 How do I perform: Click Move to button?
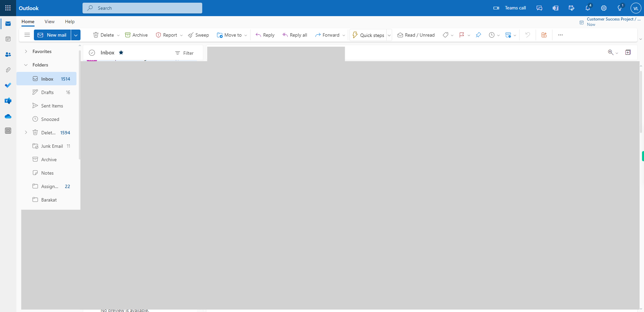[x=229, y=35]
